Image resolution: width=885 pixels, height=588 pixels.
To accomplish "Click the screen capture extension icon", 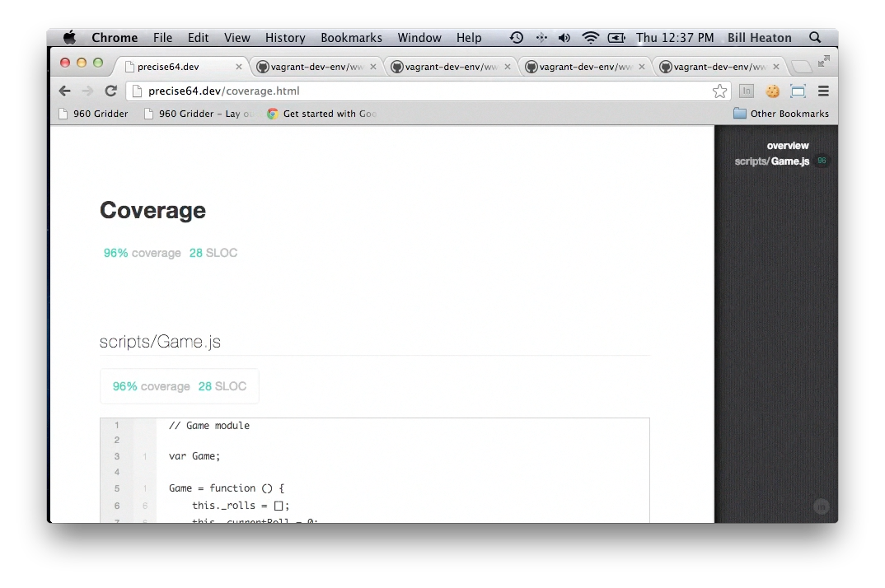I will point(798,91).
